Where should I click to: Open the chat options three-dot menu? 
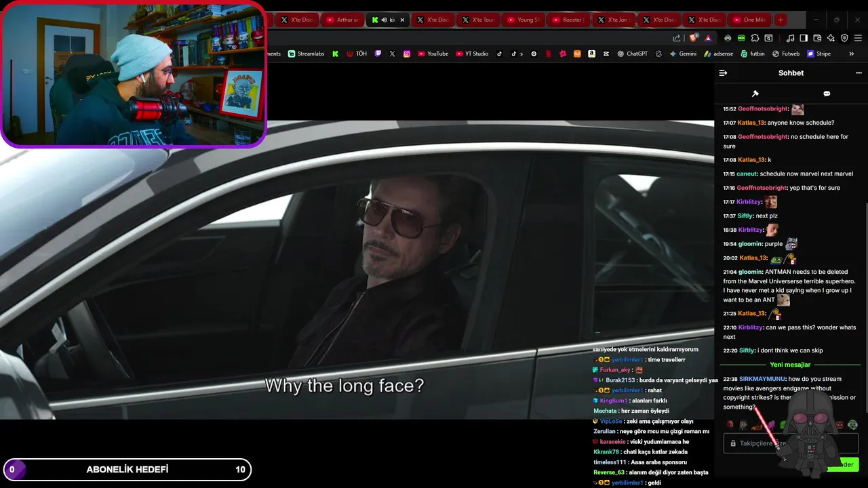(859, 73)
